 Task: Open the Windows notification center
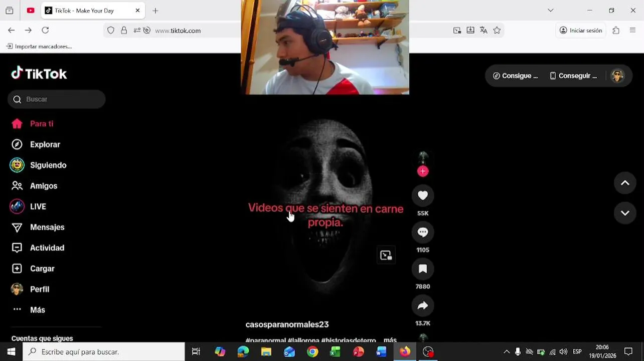[x=628, y=351]
